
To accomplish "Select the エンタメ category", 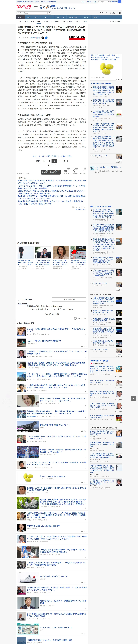I will 47,21.
